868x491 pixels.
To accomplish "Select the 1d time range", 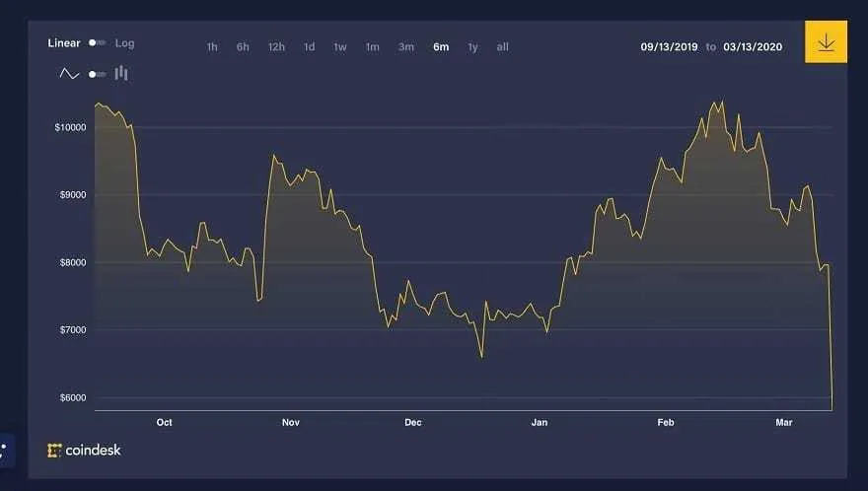I will coord(309,47).
